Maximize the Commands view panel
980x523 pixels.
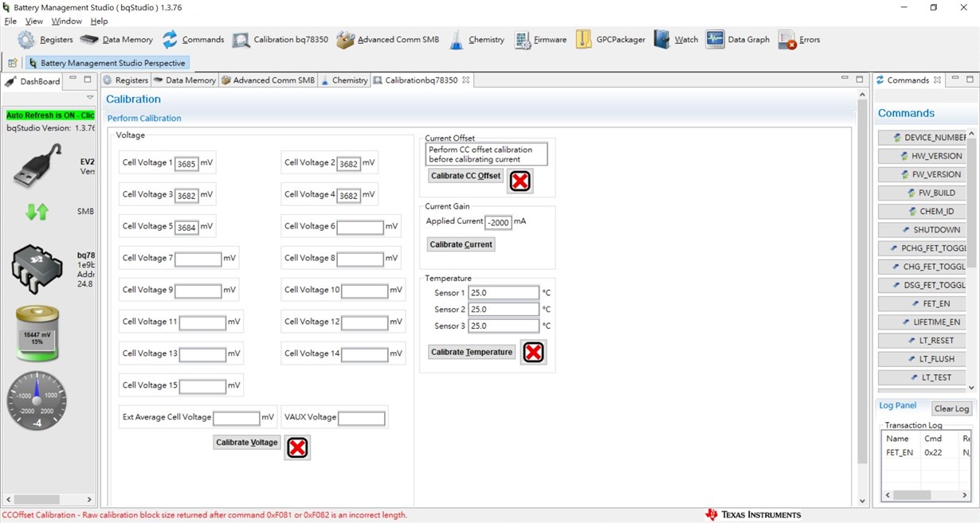click(x=970, y=80)
